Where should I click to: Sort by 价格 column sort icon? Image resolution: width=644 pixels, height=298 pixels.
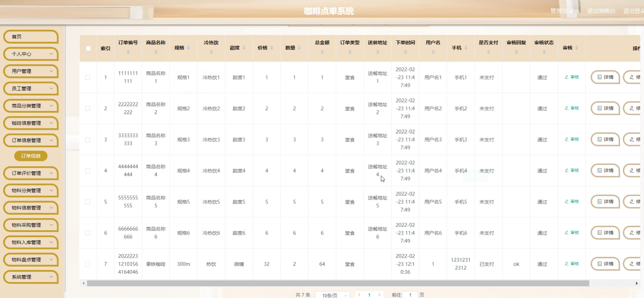(272, 48)
